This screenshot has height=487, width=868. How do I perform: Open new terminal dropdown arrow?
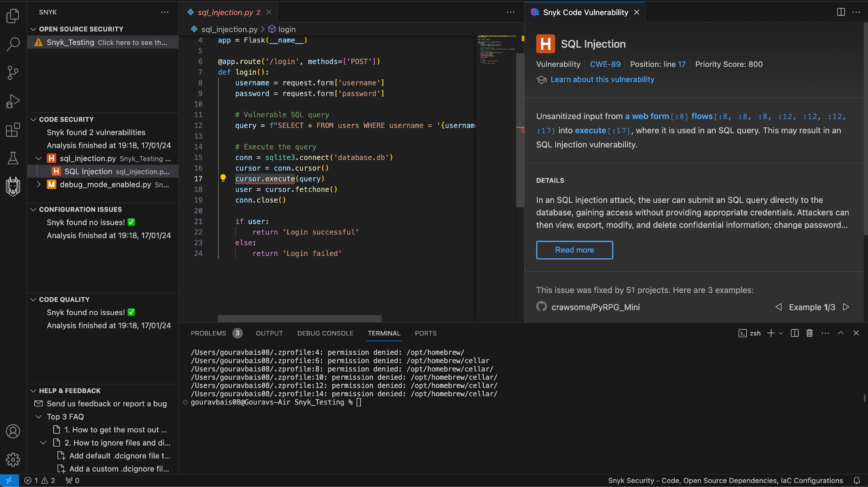pyautogui.click(x=781, y=333)
